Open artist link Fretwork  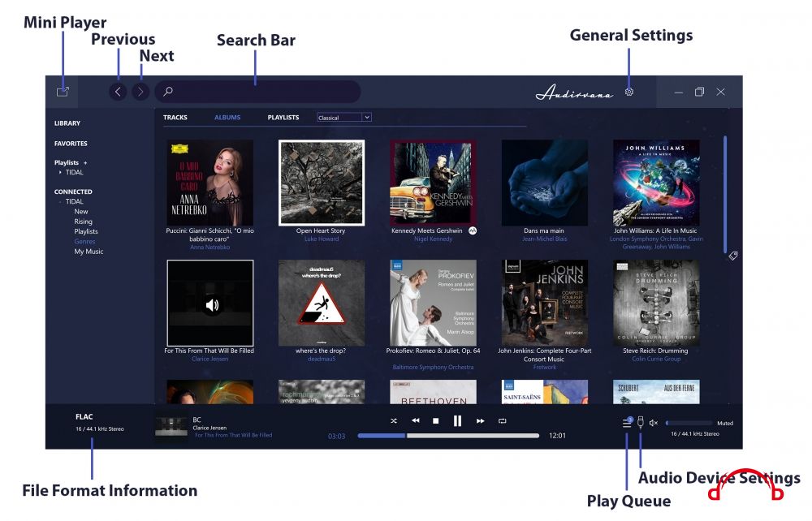point(545,368)
